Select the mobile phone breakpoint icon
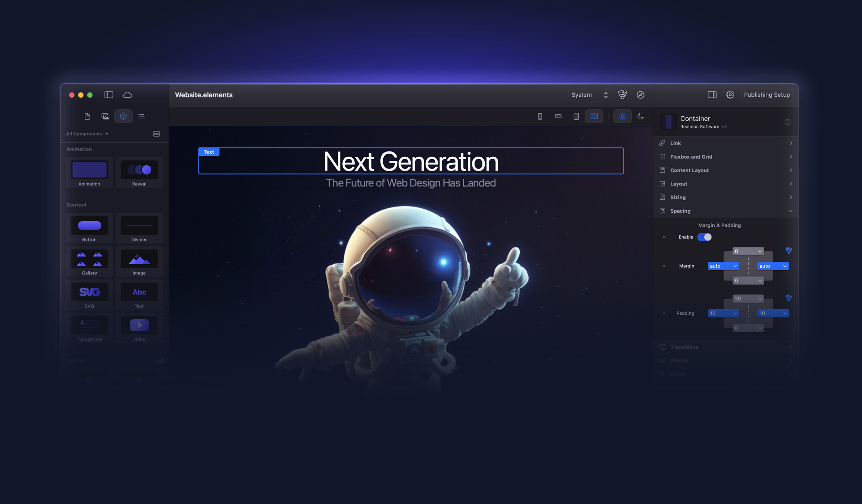This screenshot has height=504, width=862. (x=540, y=116)
